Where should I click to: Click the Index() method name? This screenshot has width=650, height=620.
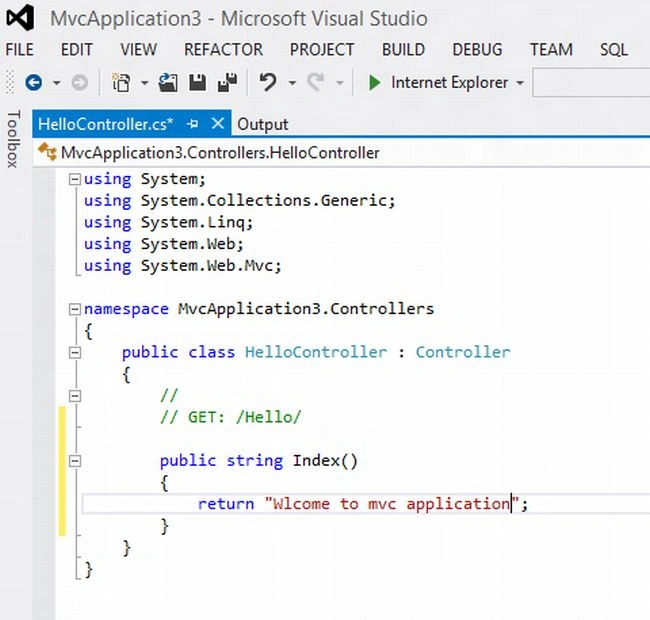pyautogui.click(x=325, y=460)
